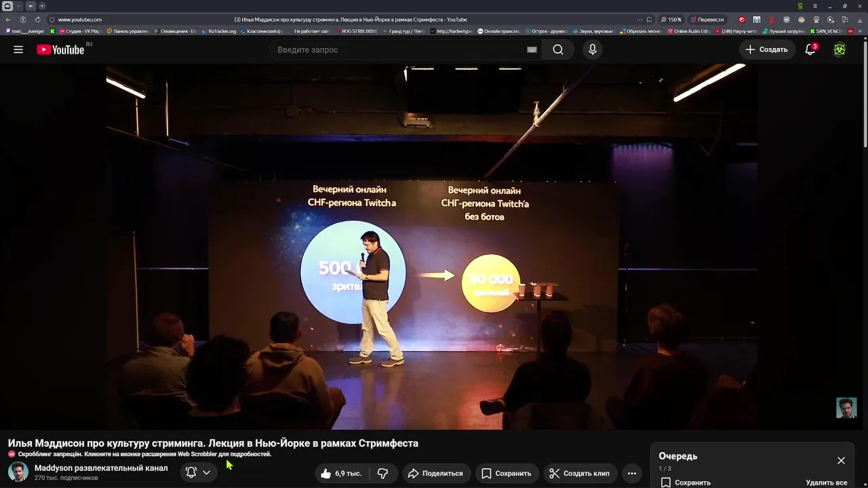The width and height of the screenshot is (868, 488).
Task: Switch to the muted second browser tab
Action: point(31,6)
